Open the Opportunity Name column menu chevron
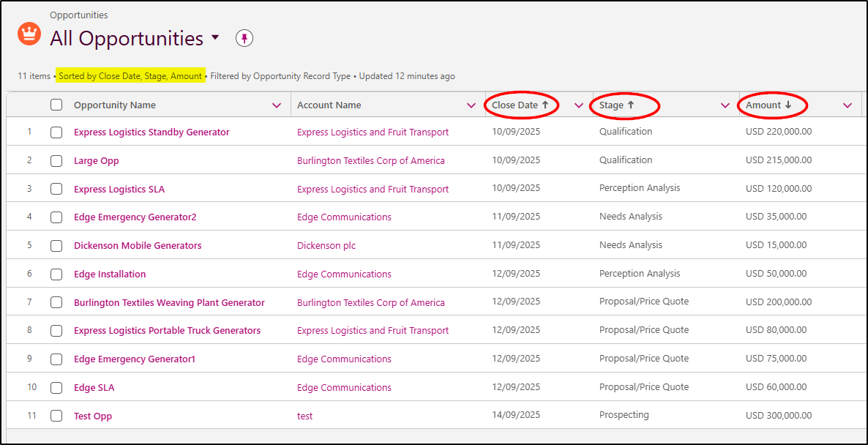This screenshot has height=445, width=868. point(277,105)
